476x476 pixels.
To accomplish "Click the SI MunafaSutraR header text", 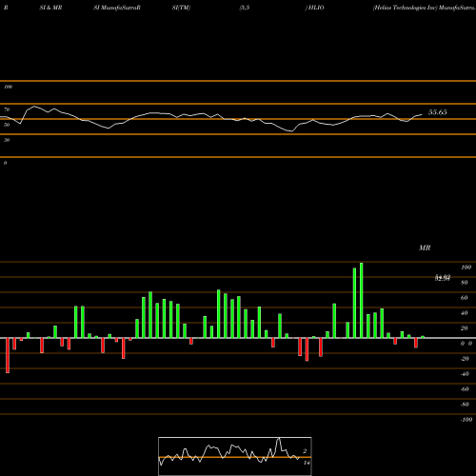I will (x=117, y=8).
